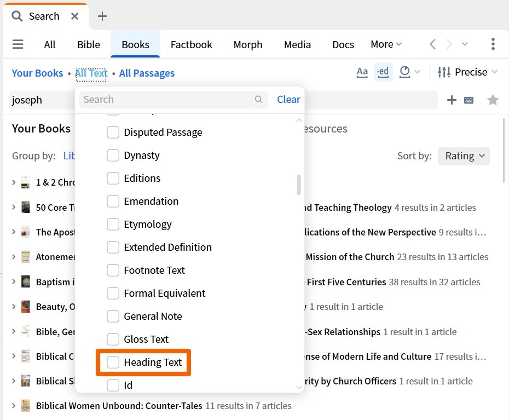Open a new tab with plus icon
Screen dimensions: 509x420
[x=102, y=16]
